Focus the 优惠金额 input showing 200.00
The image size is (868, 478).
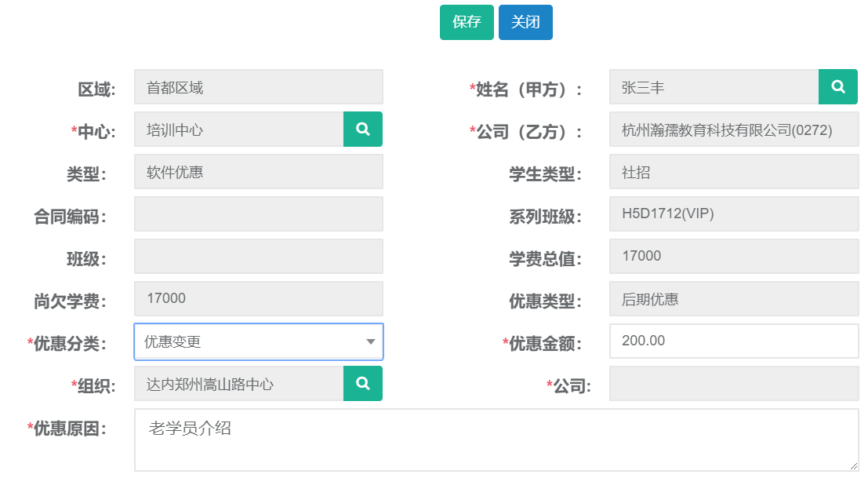(733, 341)
